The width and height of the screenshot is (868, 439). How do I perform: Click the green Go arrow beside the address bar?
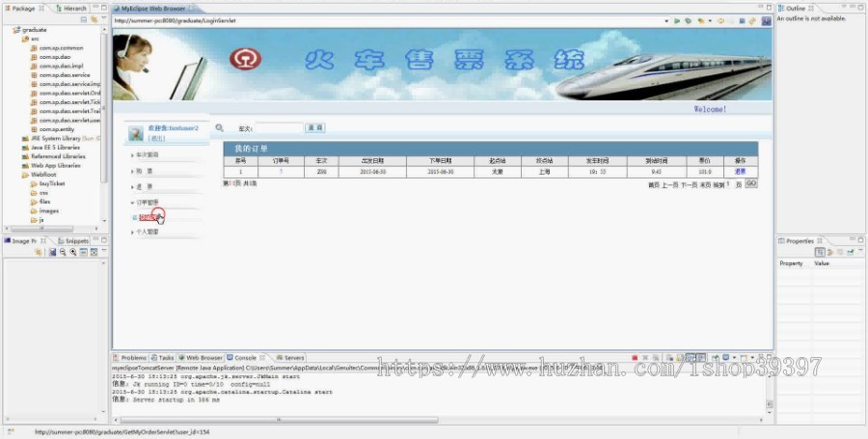click(x=676, y=20)
